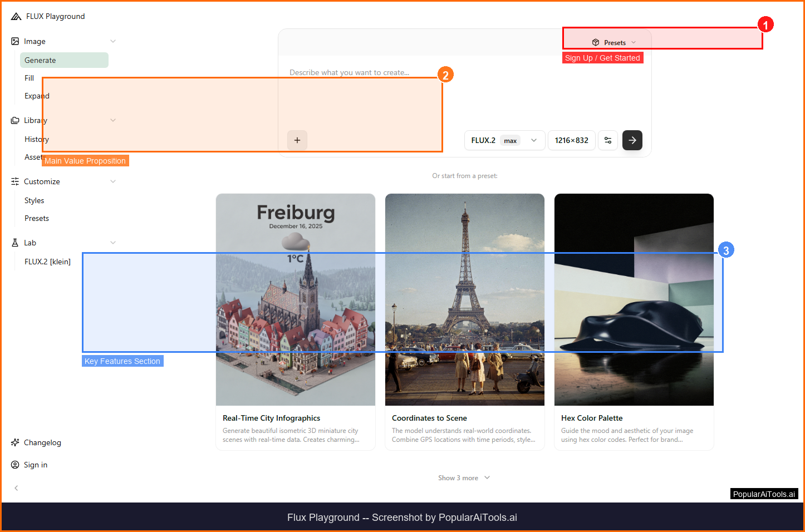Click the FLUX Playground logo icon

(x=16, y=17)
